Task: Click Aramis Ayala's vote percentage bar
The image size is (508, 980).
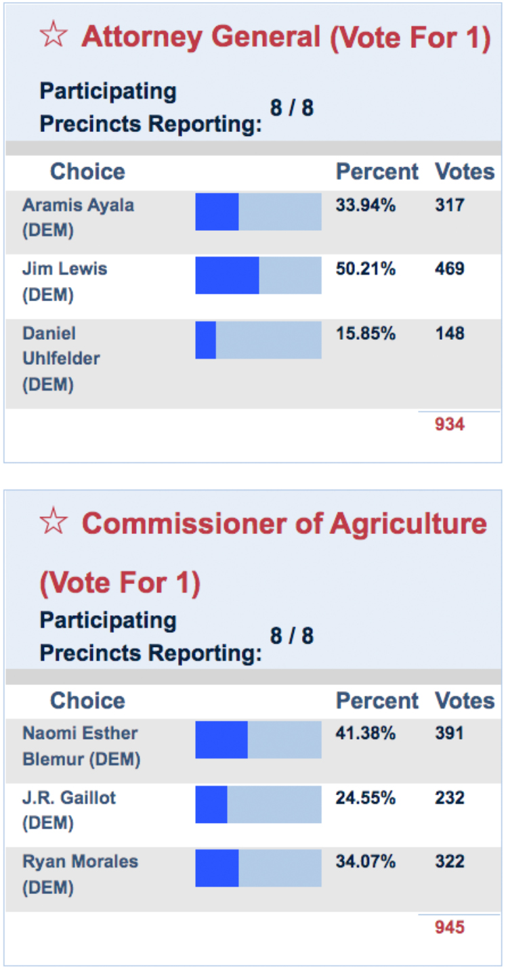Action: pos(258,212)
